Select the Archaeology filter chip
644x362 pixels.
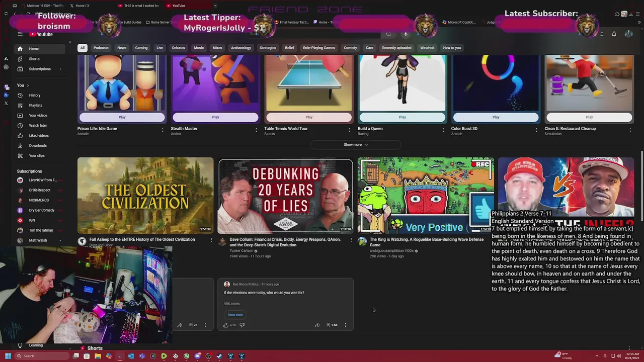241,48
